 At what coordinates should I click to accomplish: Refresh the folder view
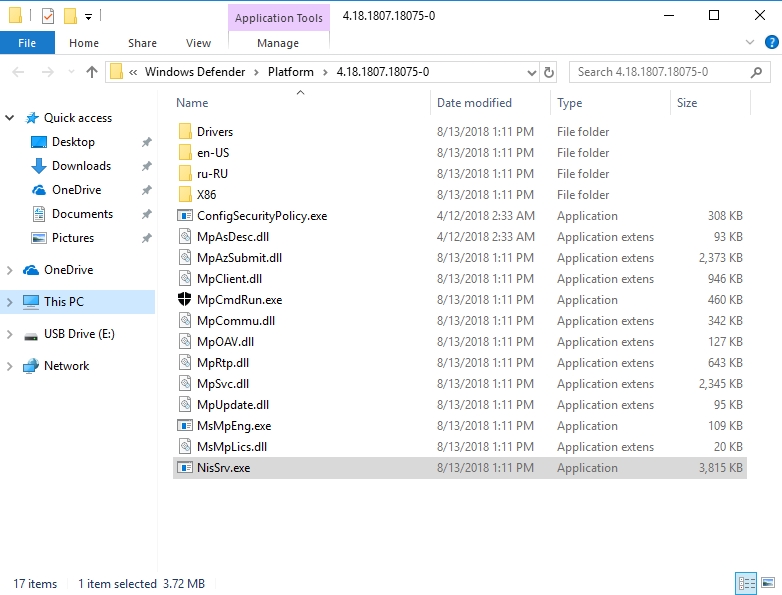coord(549,73)
